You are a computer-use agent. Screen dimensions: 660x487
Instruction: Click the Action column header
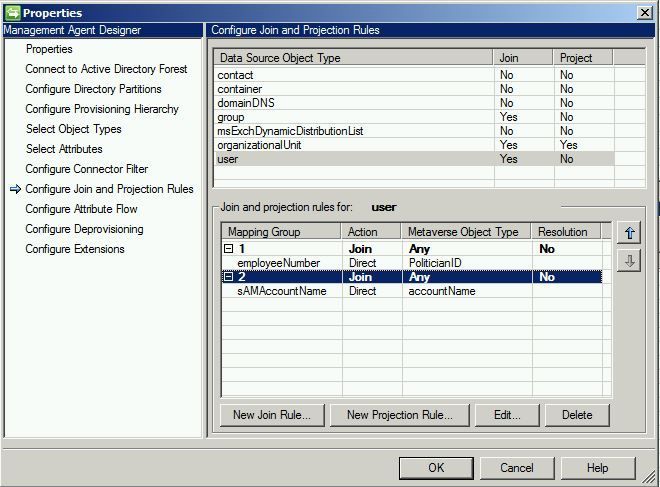371,232
